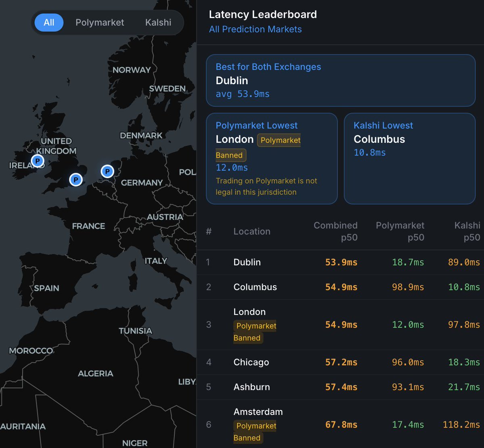Click the Latency Leaderboard heading
484x448 pixels.
(263, 15)
